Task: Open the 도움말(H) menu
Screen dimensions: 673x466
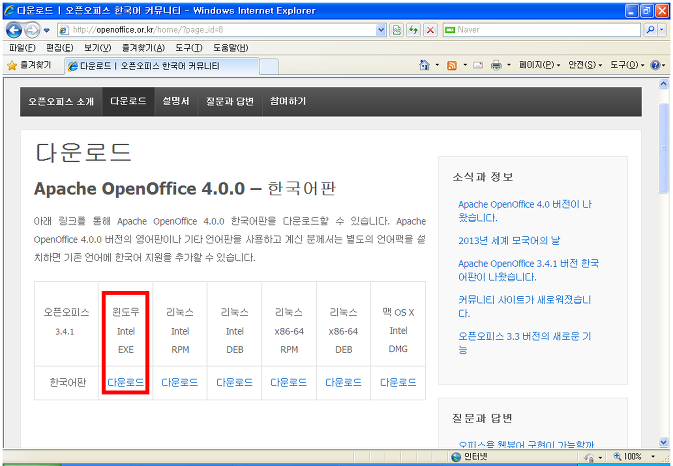Action: (230, 48)
